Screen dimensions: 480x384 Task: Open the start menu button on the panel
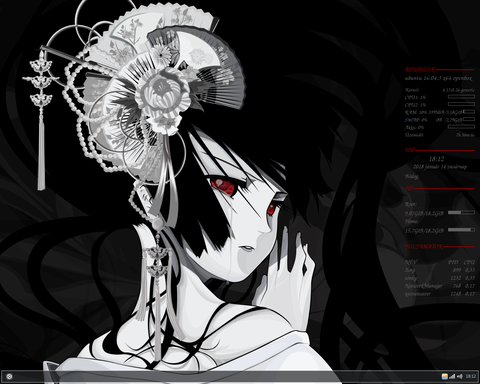coord(9,376)
